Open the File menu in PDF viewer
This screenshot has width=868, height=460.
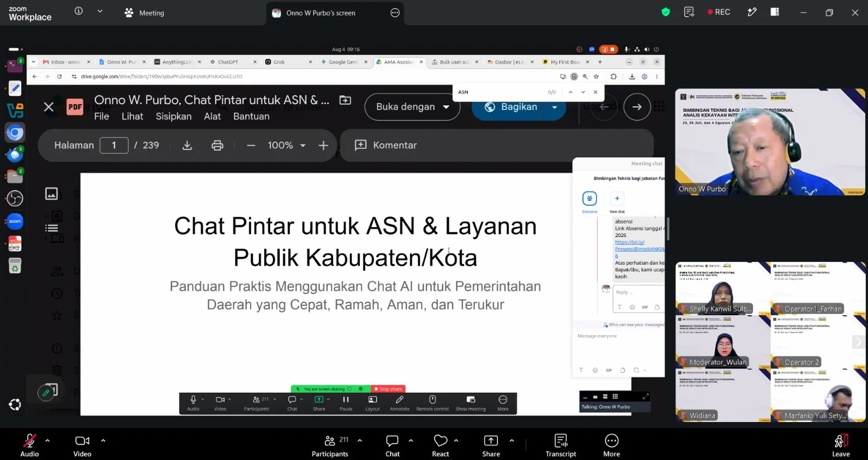101,116
